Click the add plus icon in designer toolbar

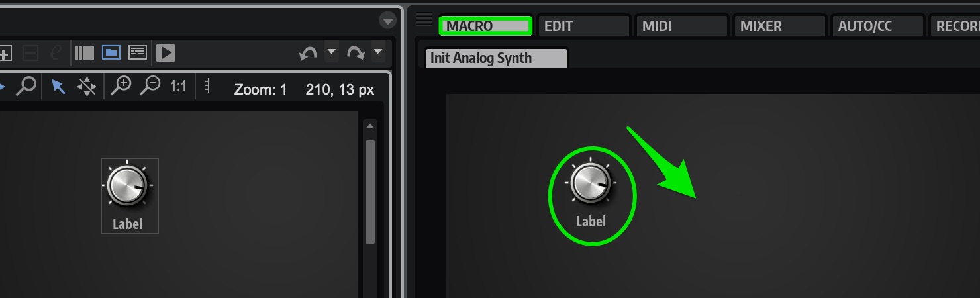pyautogui.click(x=5, y=52)
